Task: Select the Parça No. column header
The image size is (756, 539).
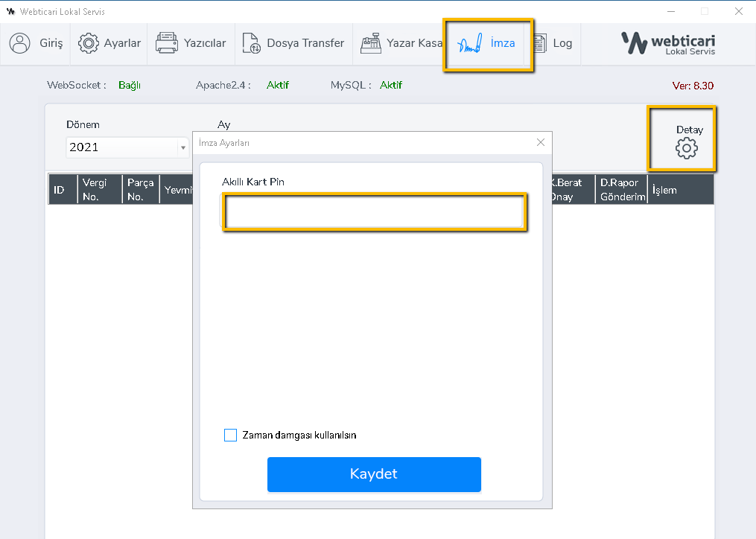Action: point(141,190)
